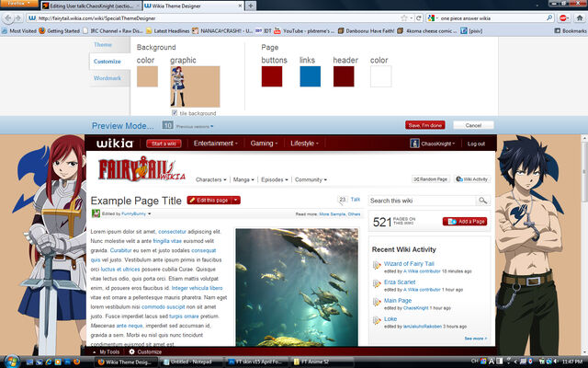Expand the Gaming menu

pos(264,144)
